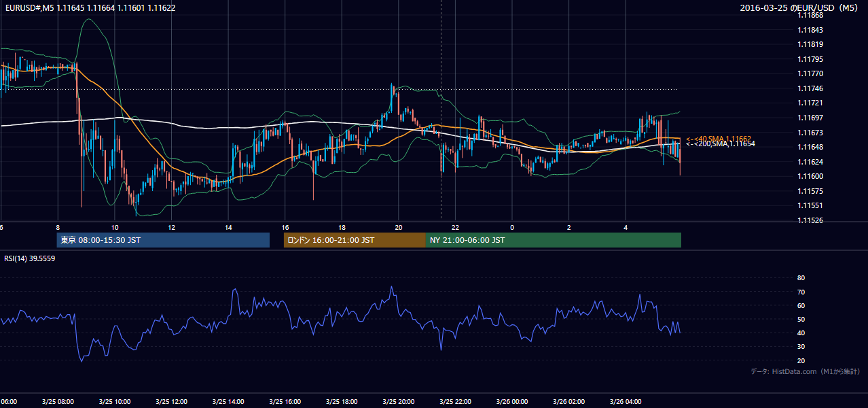This screenshot has width=868, height=408.
Task: Click the bottom axis label 3/25 10:00
Action: 114,402
